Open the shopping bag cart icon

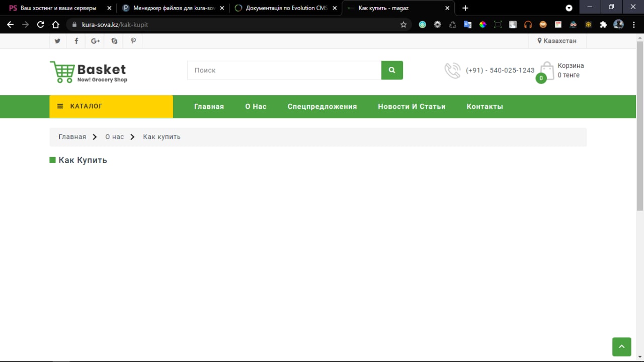pos(546,71)
